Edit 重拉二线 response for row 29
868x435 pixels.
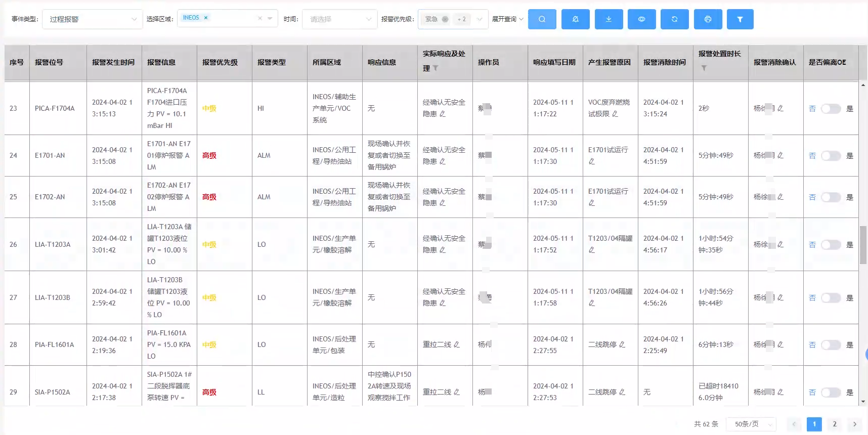click(x=457, y=392)
